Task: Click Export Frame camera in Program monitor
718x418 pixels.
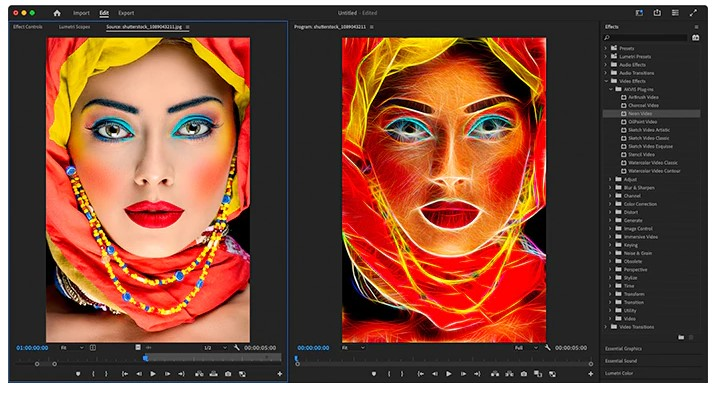Action: [523, 374]
